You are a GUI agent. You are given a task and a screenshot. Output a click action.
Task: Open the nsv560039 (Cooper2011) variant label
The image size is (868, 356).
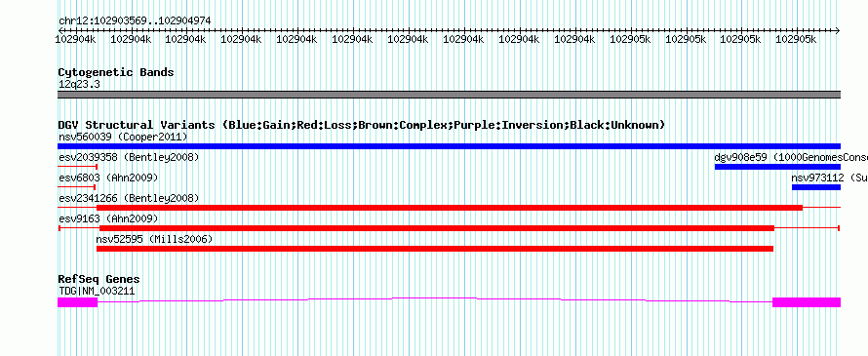pyautogui.click(x=123, y=137)
